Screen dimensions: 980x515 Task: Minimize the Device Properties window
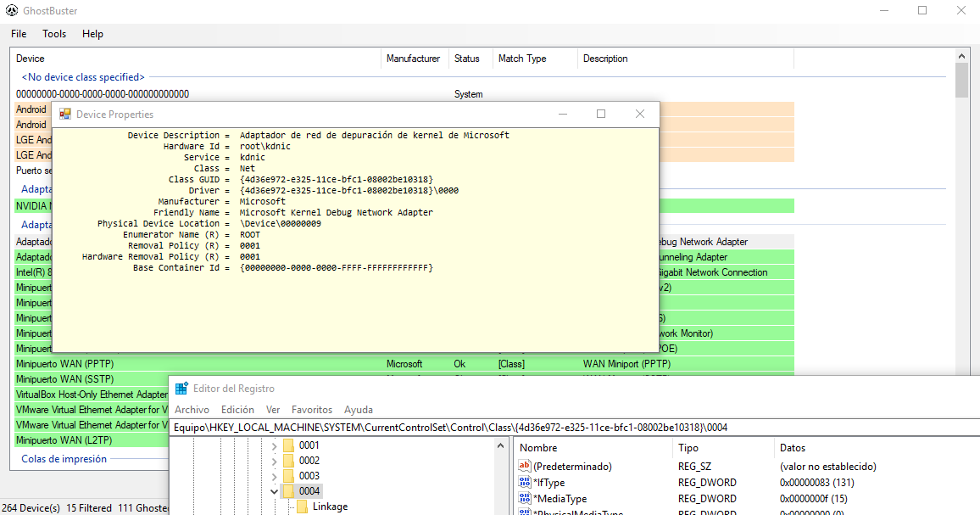click(x=563, y=114)
